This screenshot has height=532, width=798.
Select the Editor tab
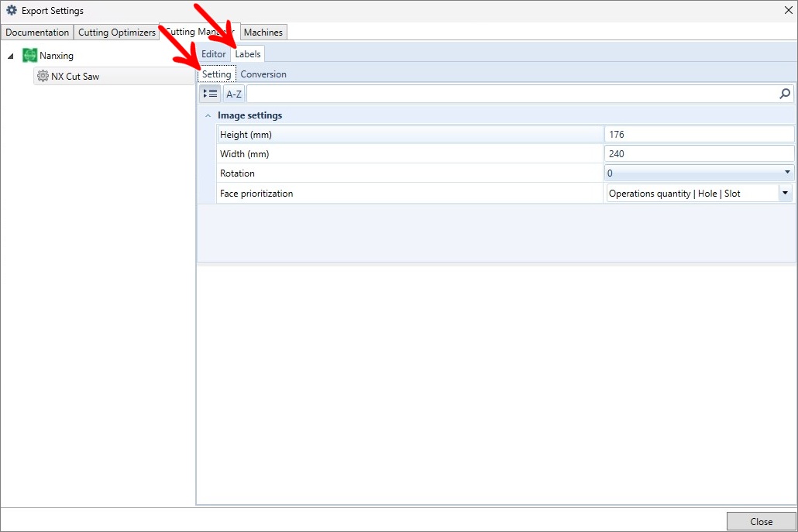[213, 54]
